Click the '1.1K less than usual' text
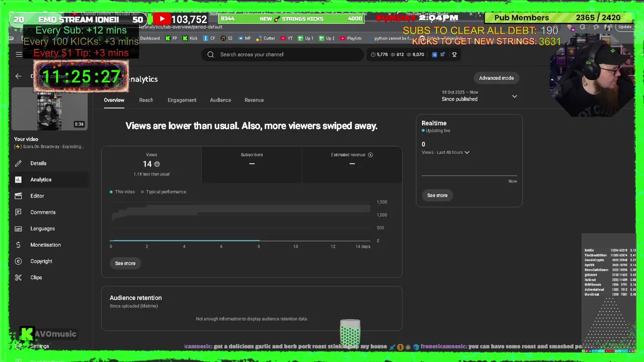The height and width of the screenshot is (362, 644). pyautogui.click(x=151, y=174)
